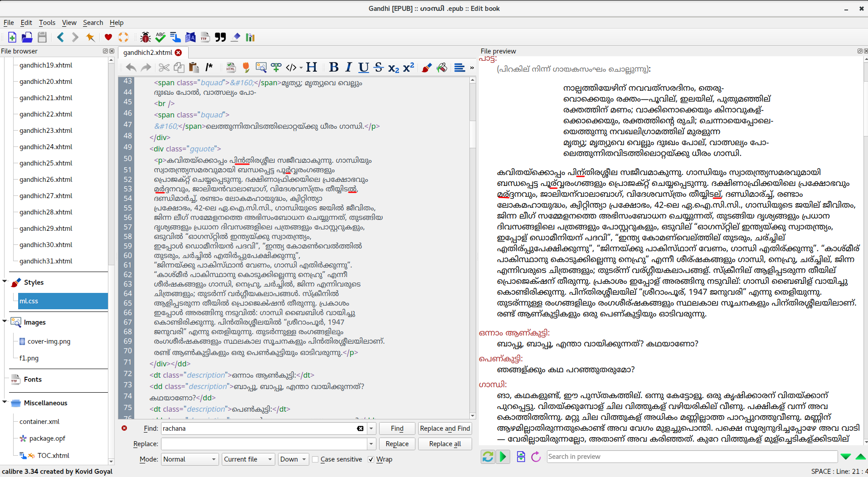
Task: Click the orange lifebuoy icon
Action: [123, 37]
